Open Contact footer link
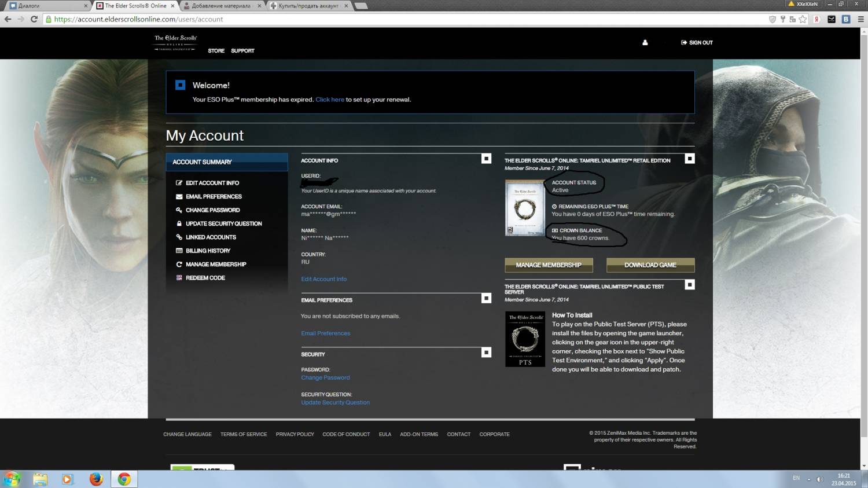Viewport: 868px width, 488px height. click(459, 434)
